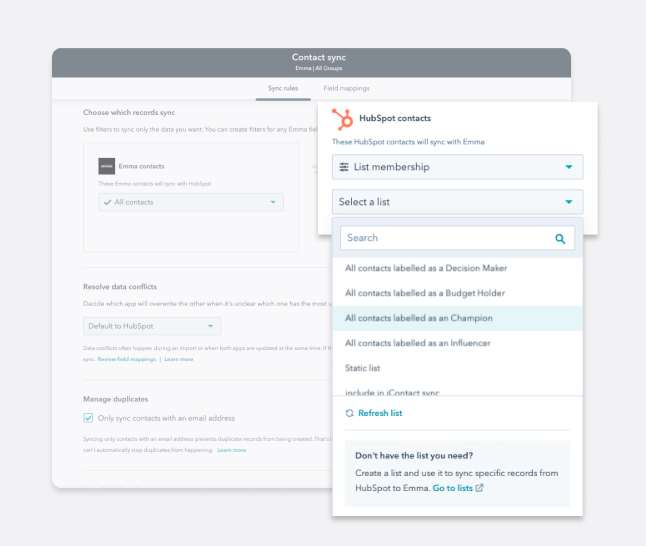Screen dimensions: 646x546
Task: Open the All contacts dropdown for Emma
Action: click(191, 202)
